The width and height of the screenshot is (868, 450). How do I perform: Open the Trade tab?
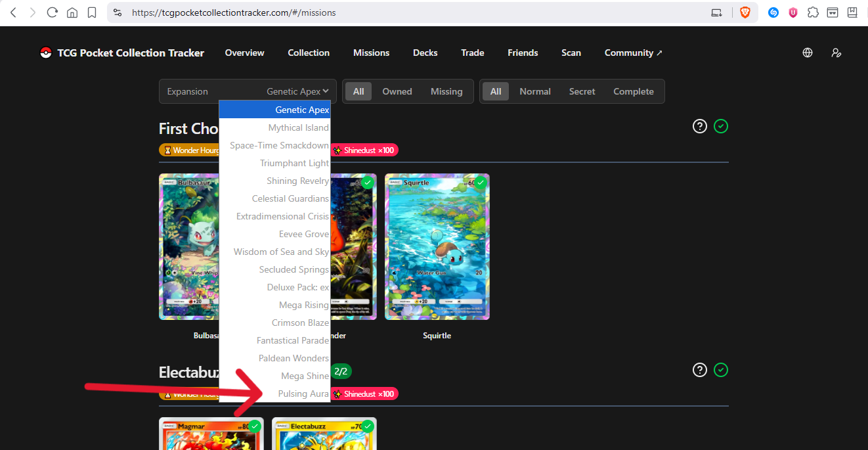[472, 53]
